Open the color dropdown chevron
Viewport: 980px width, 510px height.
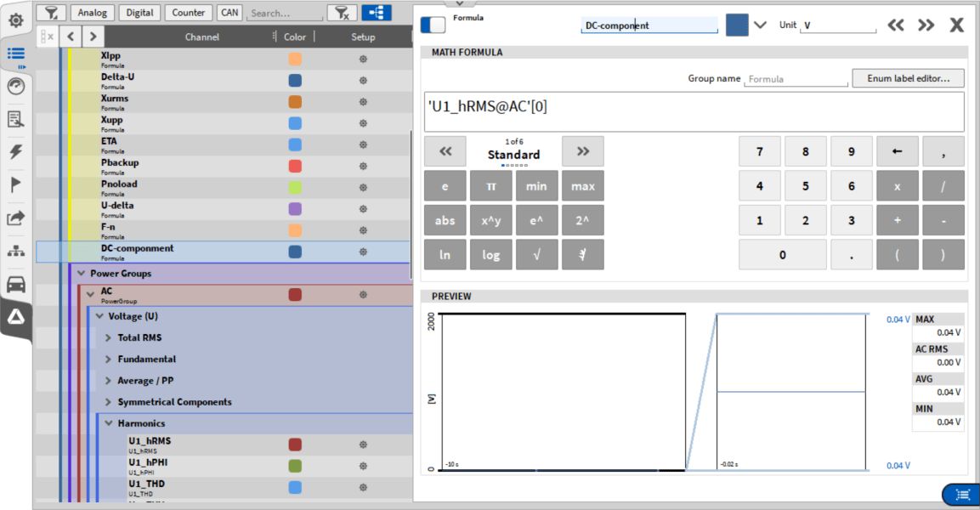[x=761, y=25]
